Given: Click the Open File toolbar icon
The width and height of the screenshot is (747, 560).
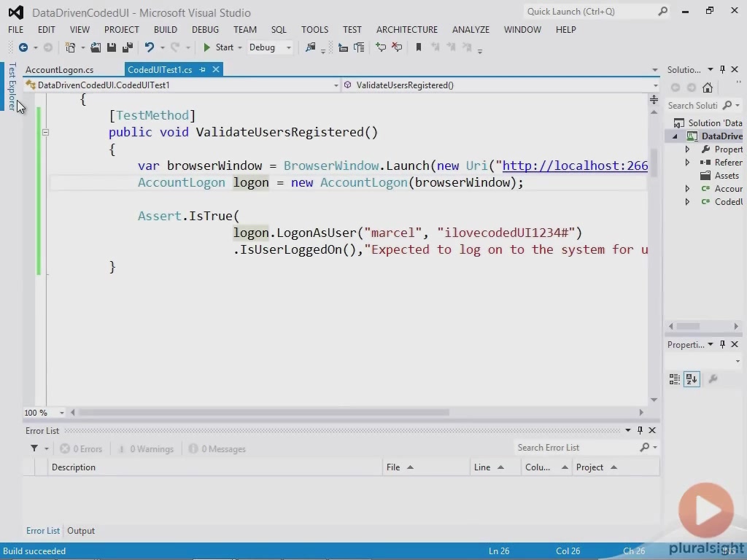Looking at the screenshot, I should [96, 47].
